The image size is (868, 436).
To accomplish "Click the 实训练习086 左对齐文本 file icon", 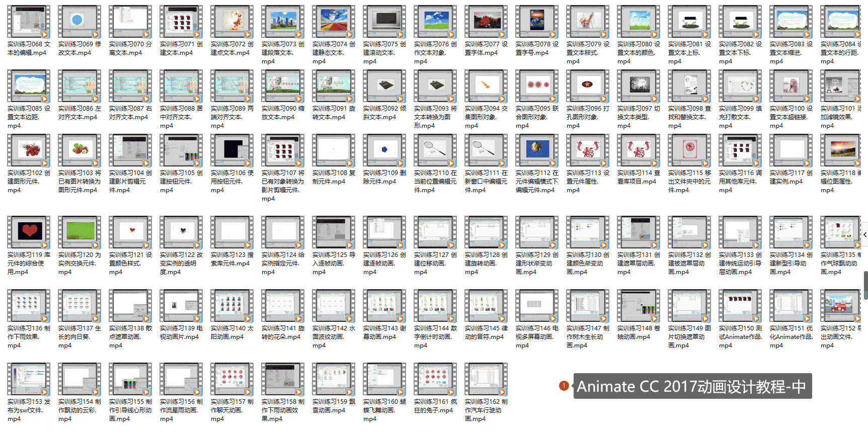I will 80,86.
